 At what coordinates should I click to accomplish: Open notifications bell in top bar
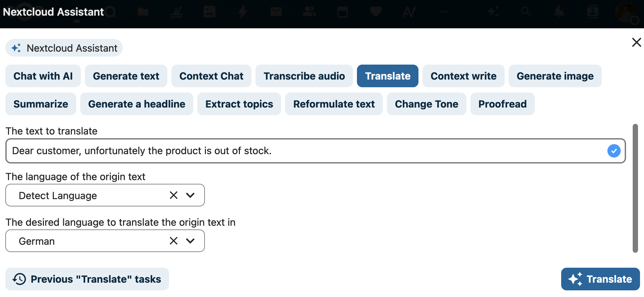(559, 12)
